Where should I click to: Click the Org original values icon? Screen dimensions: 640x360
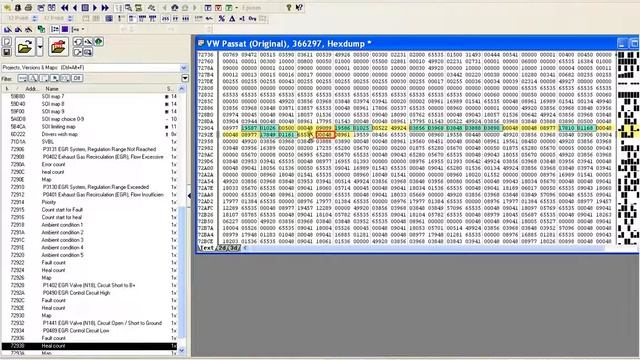[252, 18]
